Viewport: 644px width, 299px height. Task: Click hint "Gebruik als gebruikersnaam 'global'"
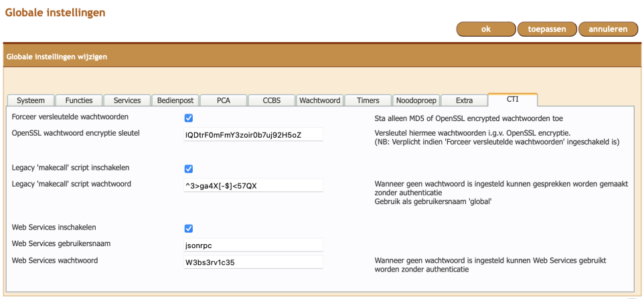[433, 201]
